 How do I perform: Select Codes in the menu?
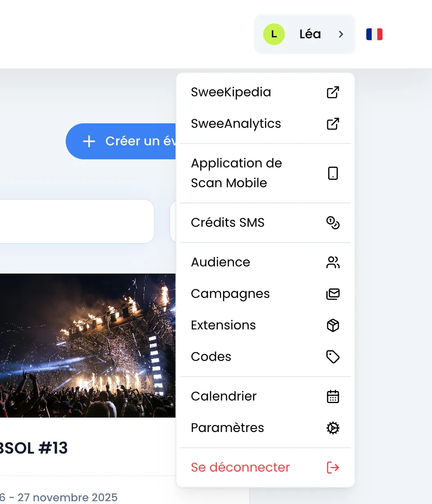click(265, 357)
